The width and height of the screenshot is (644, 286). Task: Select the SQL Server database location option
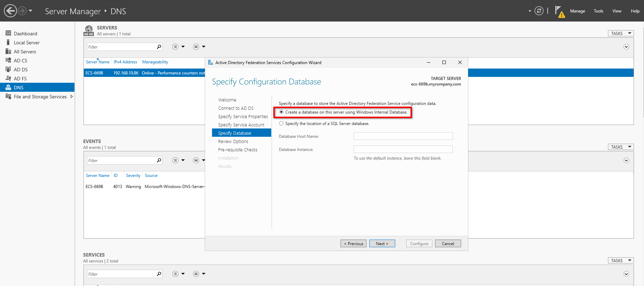[x=281, y=124]
